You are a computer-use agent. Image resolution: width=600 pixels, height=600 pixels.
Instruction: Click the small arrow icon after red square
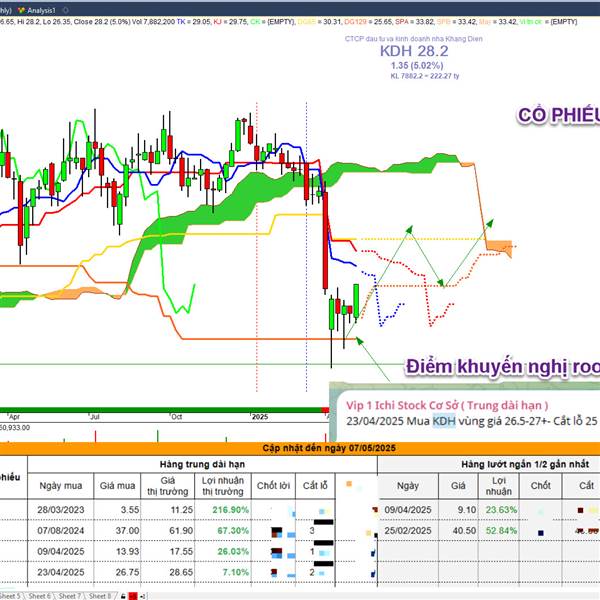(x=142, y=596)
